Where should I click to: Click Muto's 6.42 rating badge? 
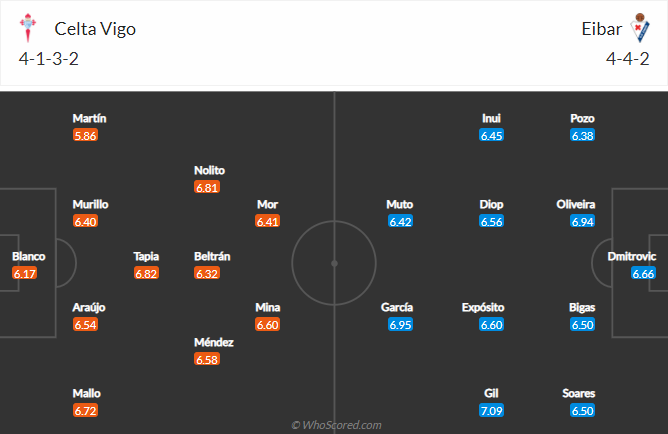coord(400,221)
